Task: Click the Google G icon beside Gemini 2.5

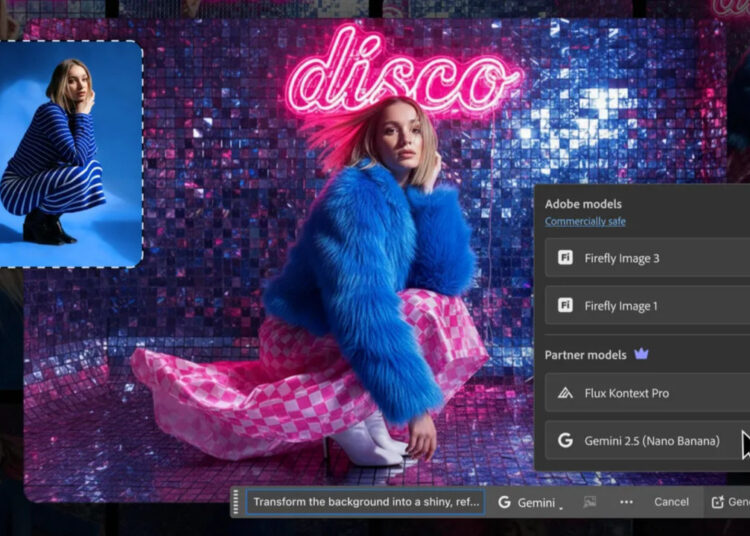Action: [565, 440]
